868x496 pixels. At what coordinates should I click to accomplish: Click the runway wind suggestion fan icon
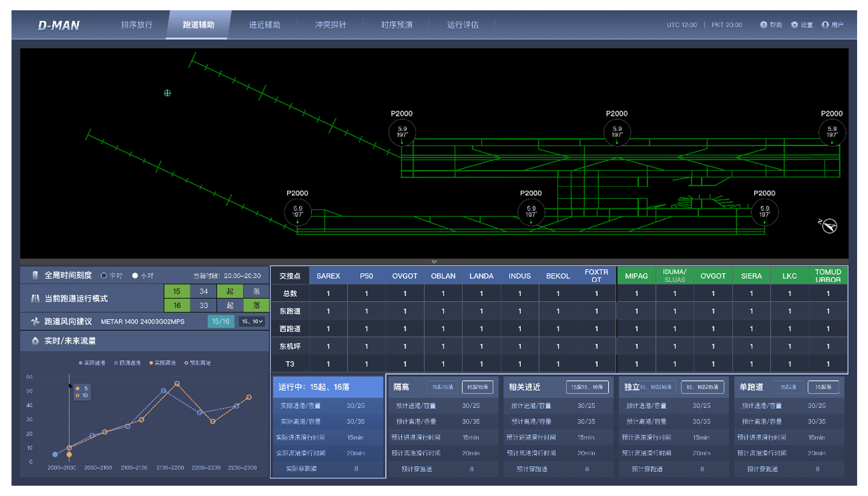pos(35,322)
